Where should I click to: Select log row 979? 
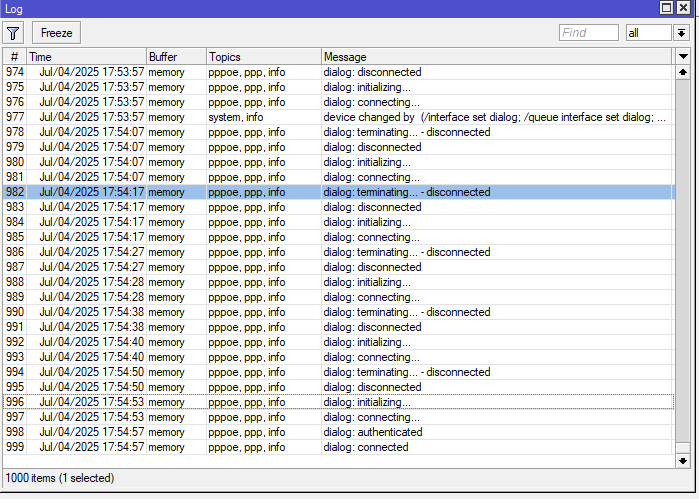(338, 147)
